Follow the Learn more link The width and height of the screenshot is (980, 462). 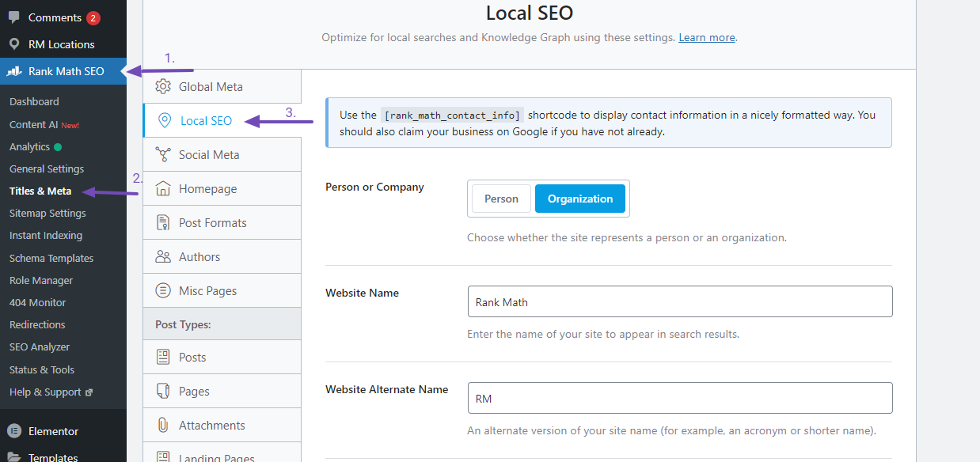pos(707,37)
